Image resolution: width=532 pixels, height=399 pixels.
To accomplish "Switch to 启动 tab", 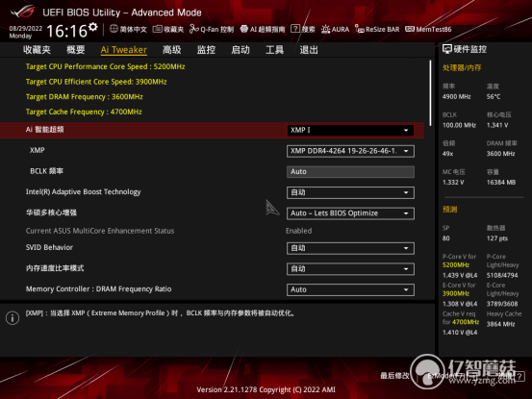I will 241,50.
